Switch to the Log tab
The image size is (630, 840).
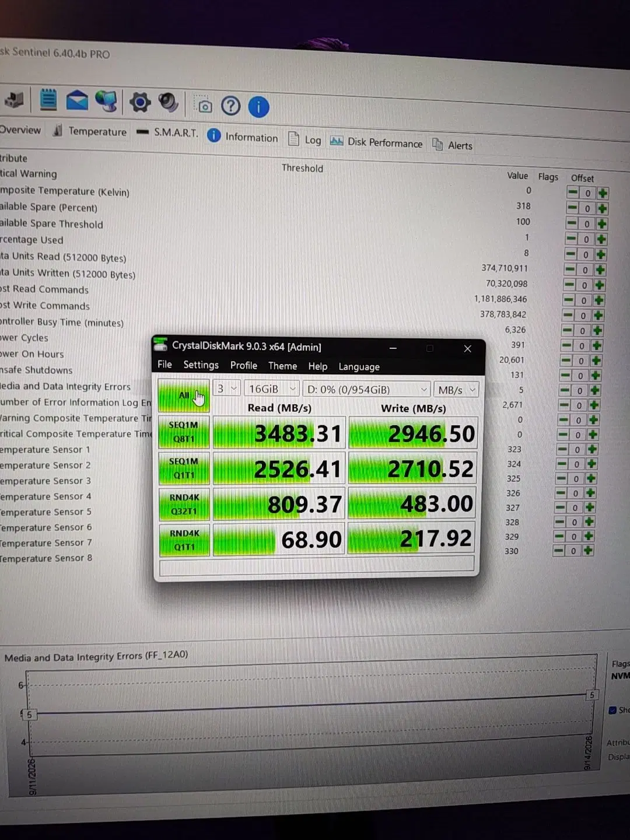[x=305, y=140]
